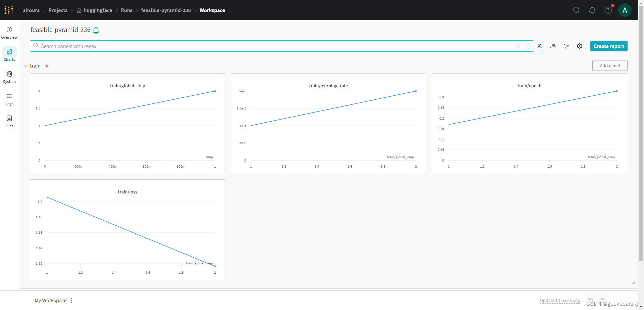
Task: Open feasible-pyramid-236 breadcrumb link
Action: [166, 10]
